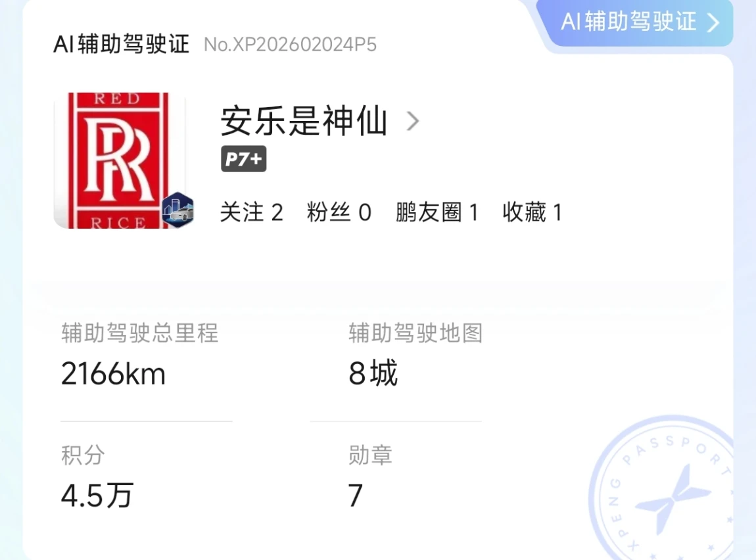Open the 勋章 medals label
This screenshot has height=560, width=756.
click(370, 455)
